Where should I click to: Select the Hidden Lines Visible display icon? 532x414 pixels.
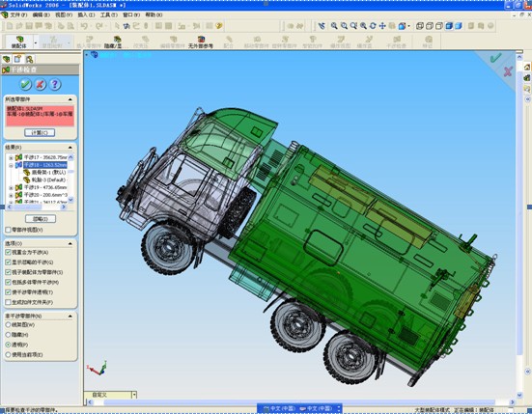pyautogui.click(x=430, y=26)
